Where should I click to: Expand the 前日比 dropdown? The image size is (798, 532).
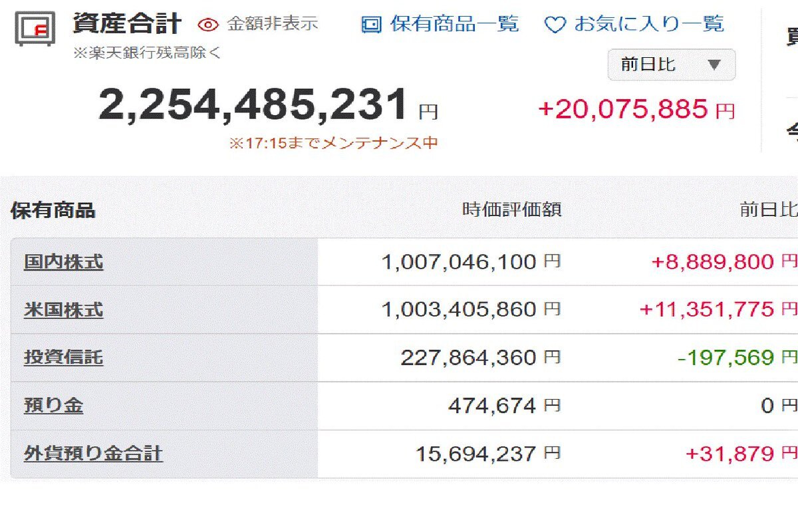672,65
